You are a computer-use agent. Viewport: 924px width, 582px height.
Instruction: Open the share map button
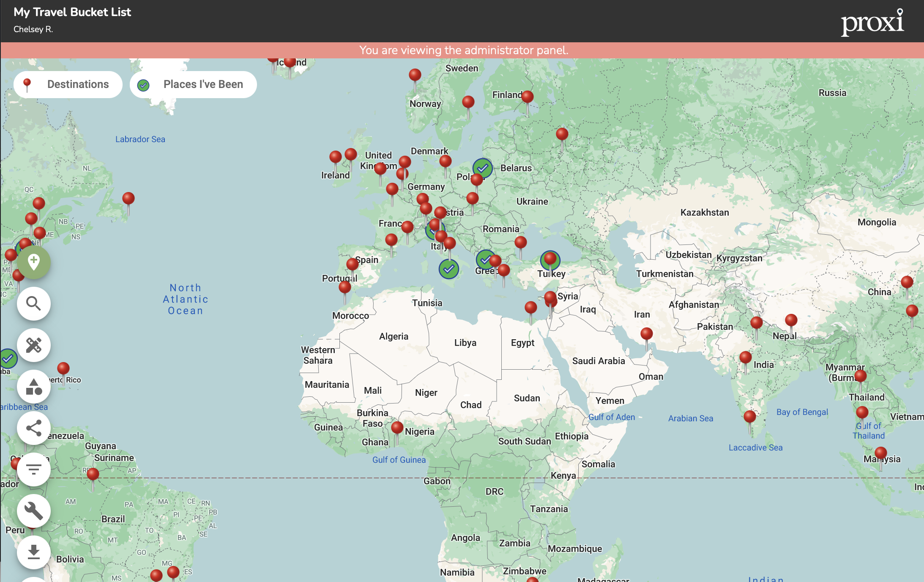point(34,428)
